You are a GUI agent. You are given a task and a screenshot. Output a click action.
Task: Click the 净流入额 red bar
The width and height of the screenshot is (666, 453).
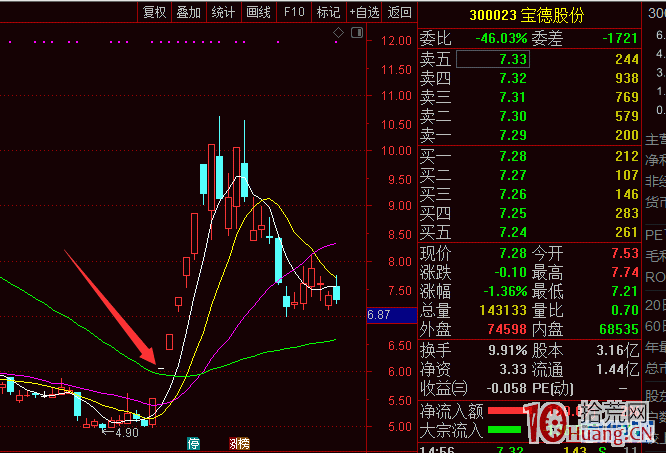(505, 411)
